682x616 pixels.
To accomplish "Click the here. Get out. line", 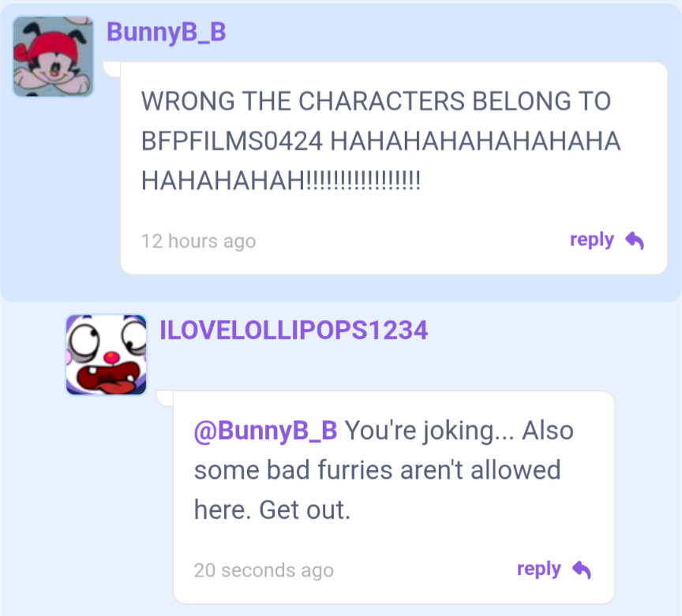I will coord(272,510).
